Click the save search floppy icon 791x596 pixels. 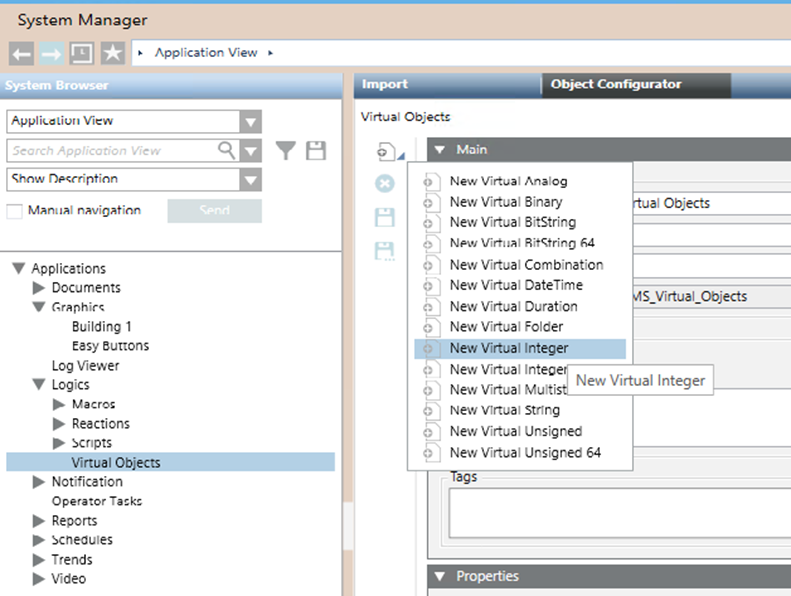316,151
